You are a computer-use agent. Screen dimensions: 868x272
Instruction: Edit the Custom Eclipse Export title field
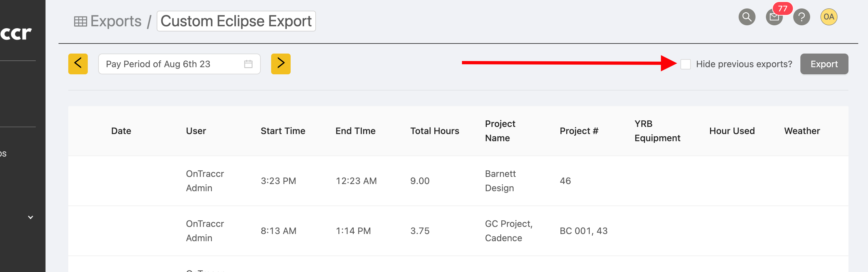click(x=236, y=21)
